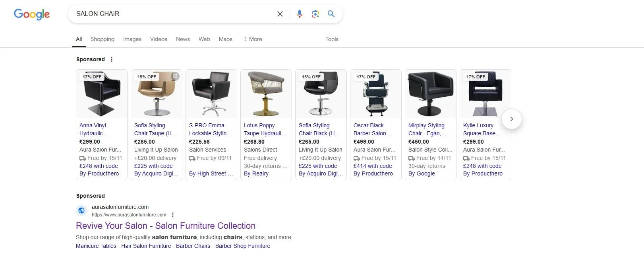
Task: Click By High Street under S-PRO Emma
Action: pos(211,173)
